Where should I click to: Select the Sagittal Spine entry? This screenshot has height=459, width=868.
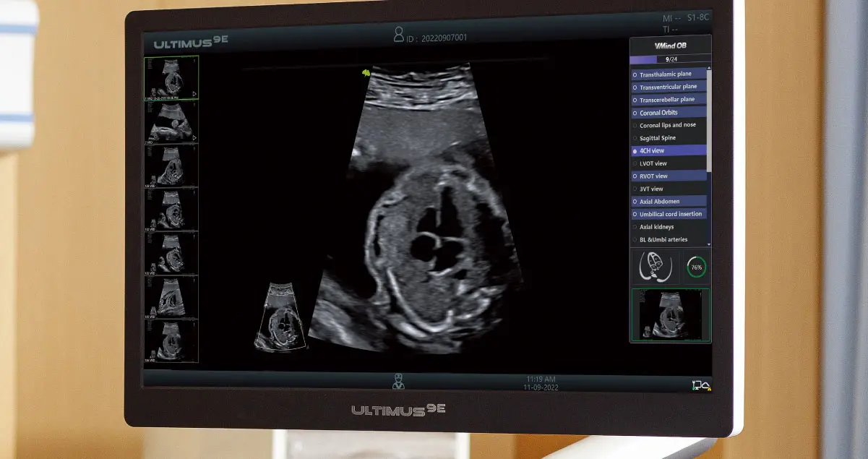click(669, 138)
